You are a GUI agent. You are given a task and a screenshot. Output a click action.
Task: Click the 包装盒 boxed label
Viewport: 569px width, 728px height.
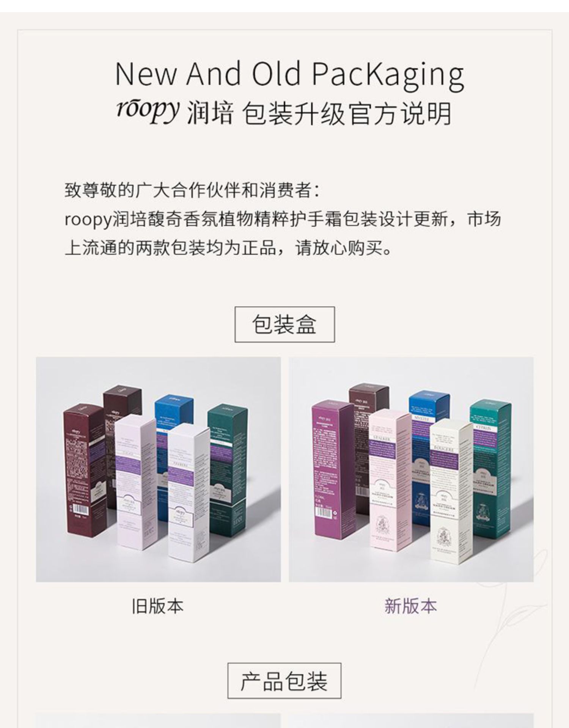coord(284,324)
